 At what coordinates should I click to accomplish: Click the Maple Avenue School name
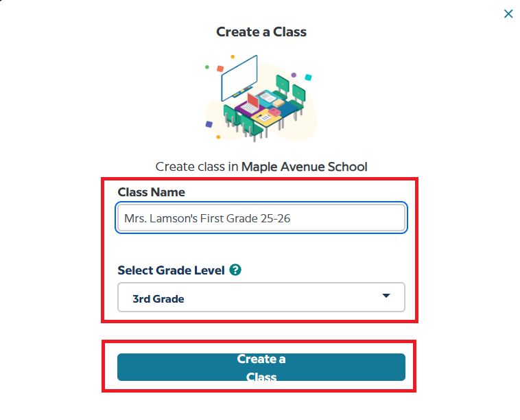[304, 167]
